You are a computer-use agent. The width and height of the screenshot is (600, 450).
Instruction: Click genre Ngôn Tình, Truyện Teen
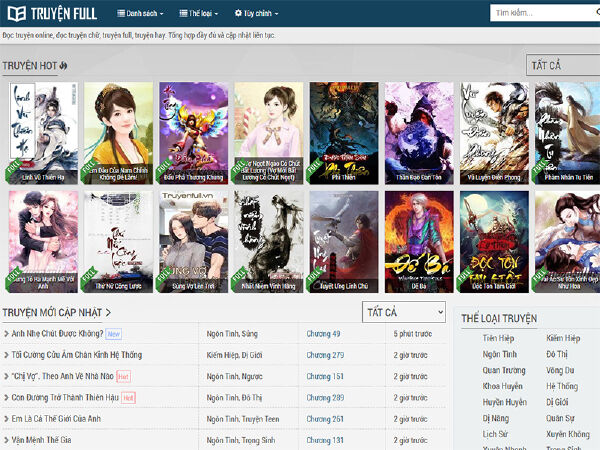243,419
